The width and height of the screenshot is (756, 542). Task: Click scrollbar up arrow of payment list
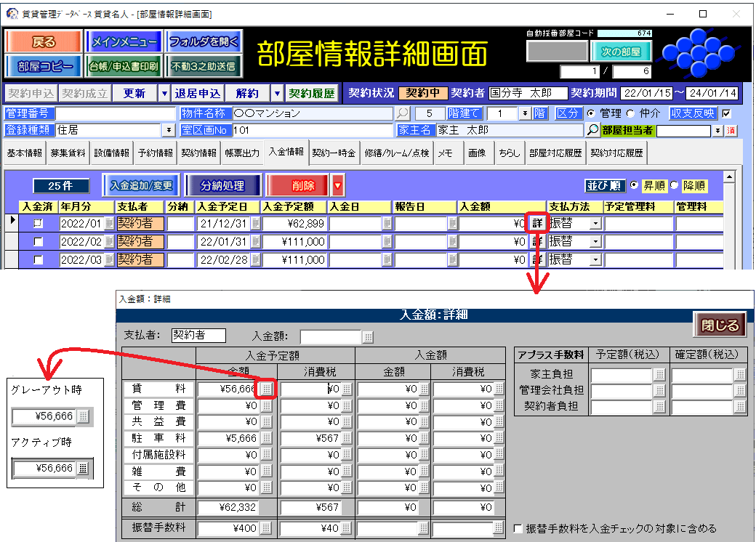click(729, 177)
